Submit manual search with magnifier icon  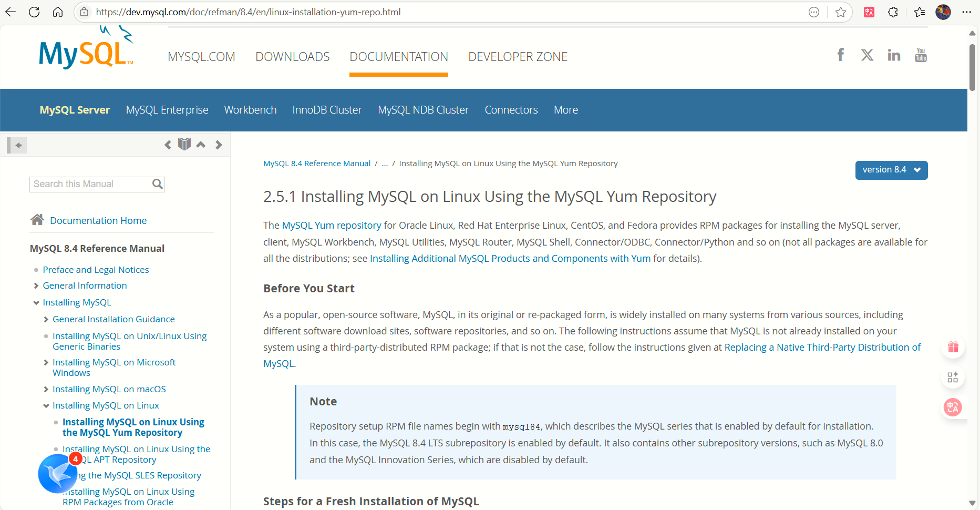158,184
